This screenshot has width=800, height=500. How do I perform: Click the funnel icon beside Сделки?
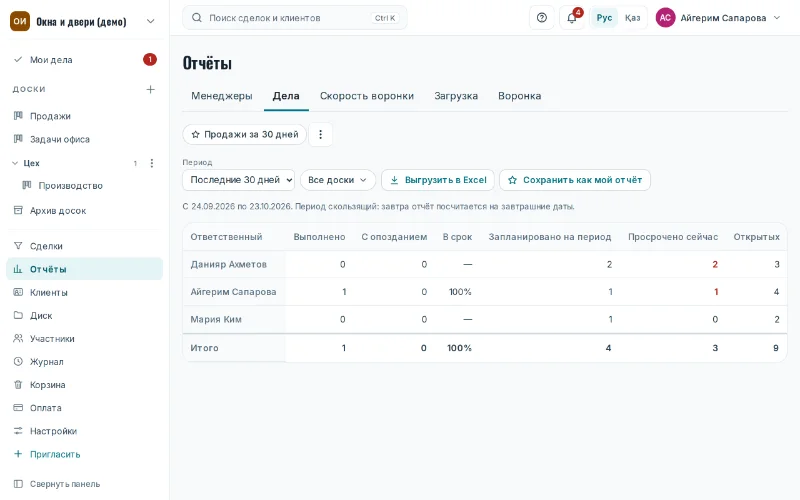pyautogui.click(x=18, y=246)
